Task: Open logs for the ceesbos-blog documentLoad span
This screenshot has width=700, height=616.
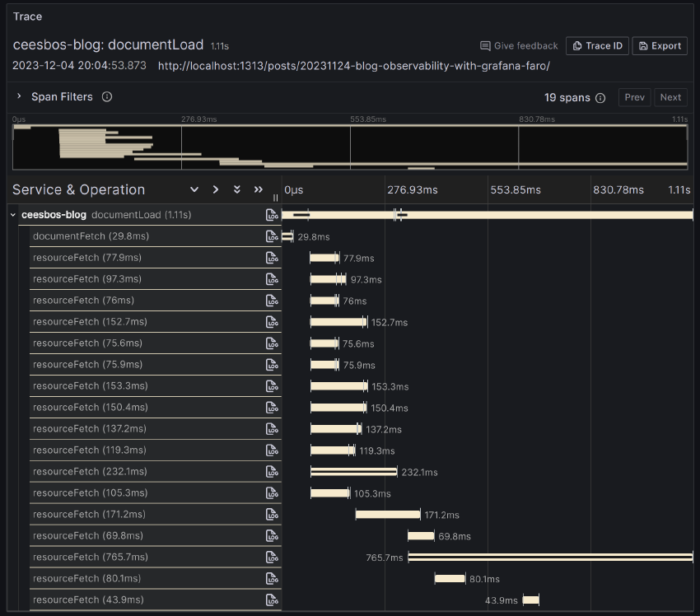Action: (x=272, y=215)
